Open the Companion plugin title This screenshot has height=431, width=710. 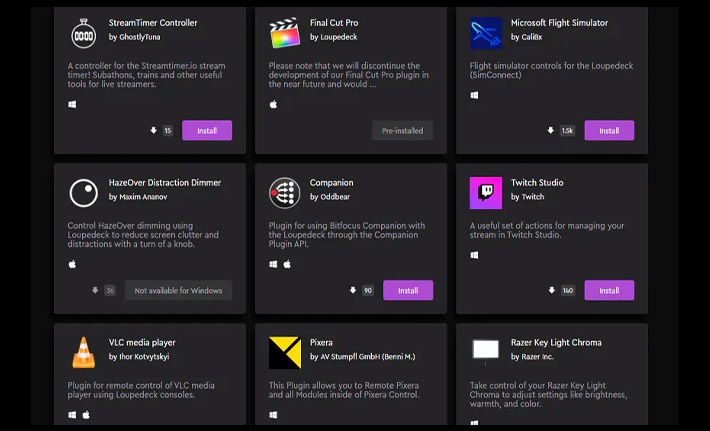point(331,182)
